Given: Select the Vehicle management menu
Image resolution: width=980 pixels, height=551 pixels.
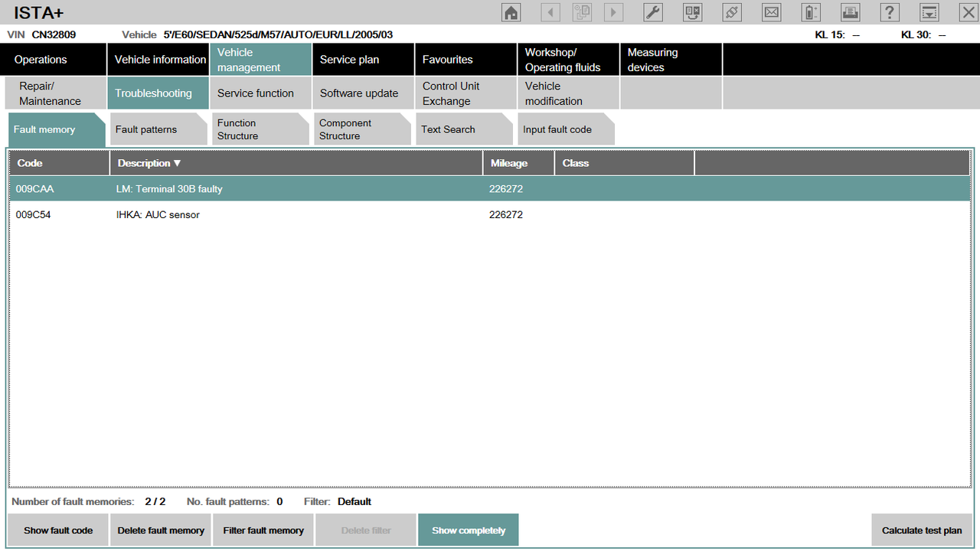Looking at the screenshot, I should (260, 60).
